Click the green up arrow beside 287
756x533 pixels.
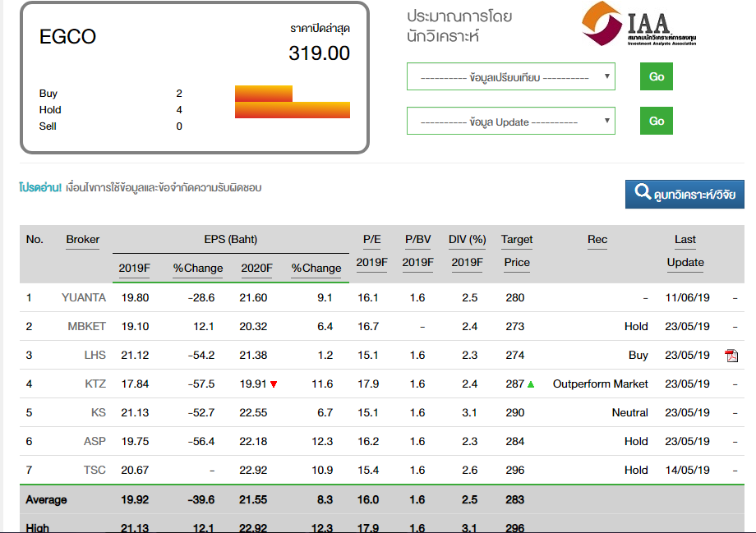531,384
